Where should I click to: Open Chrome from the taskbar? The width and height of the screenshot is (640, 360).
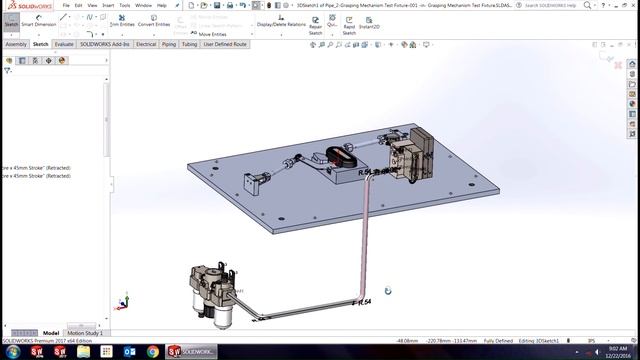pos(153,351)
